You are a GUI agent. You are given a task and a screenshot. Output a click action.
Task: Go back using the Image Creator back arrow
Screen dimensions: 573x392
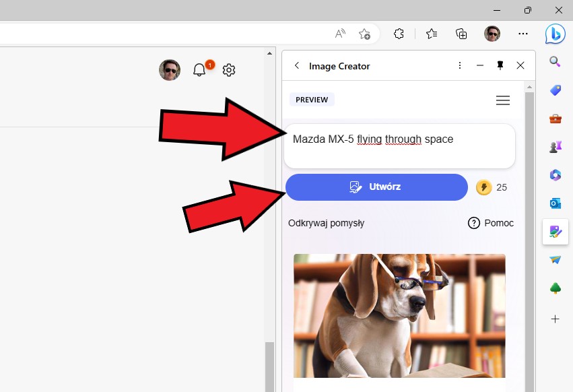point(296,65)
